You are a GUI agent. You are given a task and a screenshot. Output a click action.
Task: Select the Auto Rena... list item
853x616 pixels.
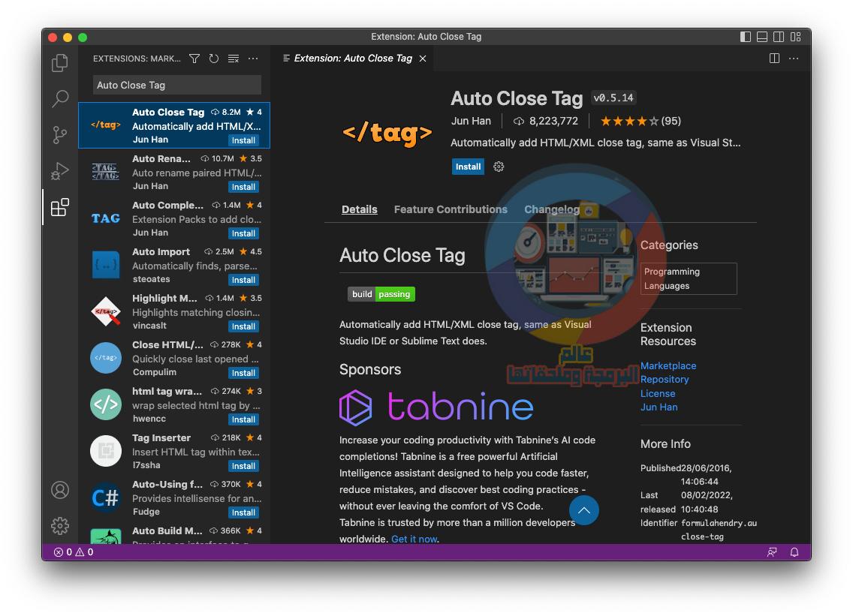pos(174,172)
